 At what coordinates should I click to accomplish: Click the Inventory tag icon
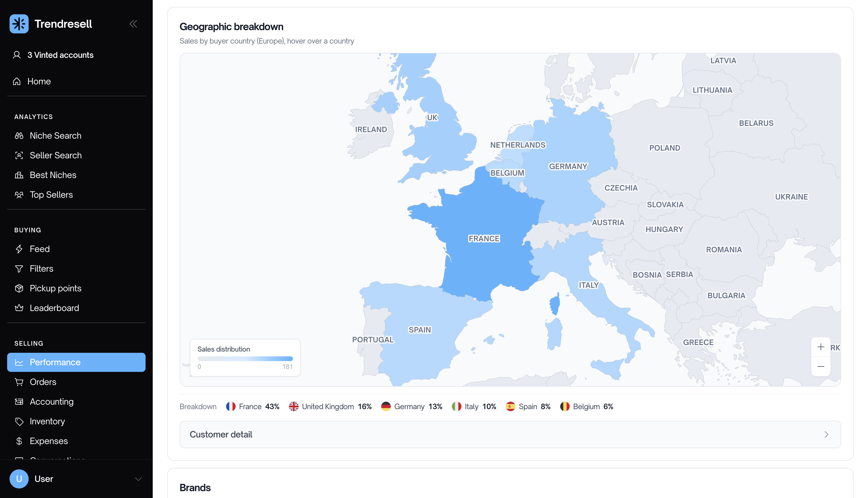(x=19, y=421)
